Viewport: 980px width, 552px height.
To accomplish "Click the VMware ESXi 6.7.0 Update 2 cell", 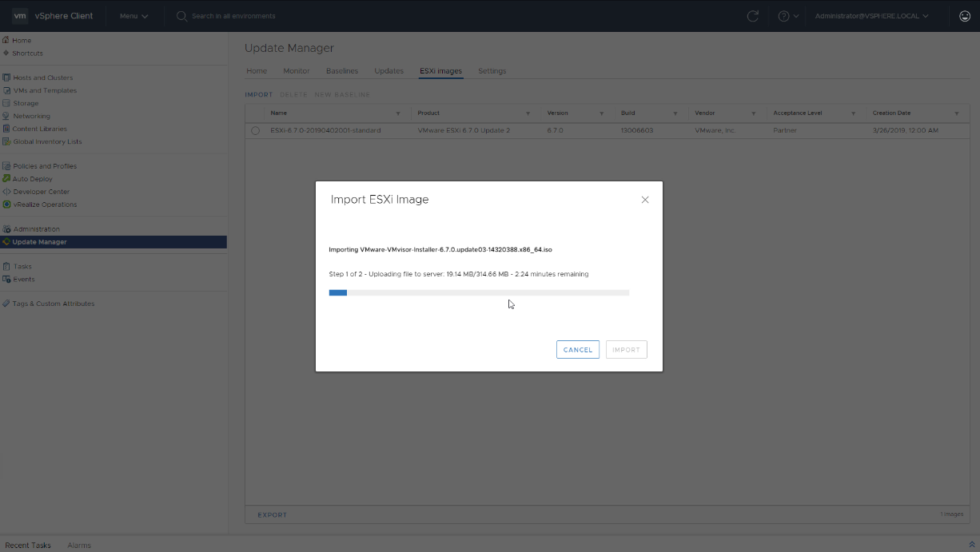I will pos(464,130).
